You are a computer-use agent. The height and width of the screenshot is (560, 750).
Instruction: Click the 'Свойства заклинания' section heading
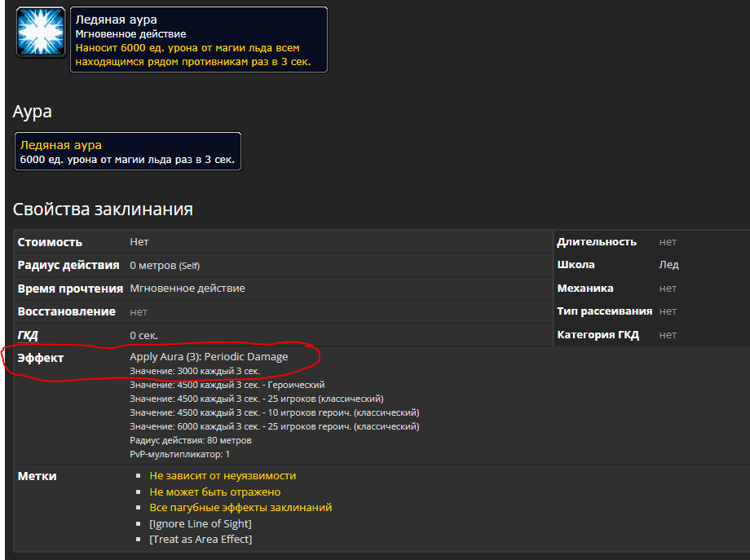click(103, 209)
